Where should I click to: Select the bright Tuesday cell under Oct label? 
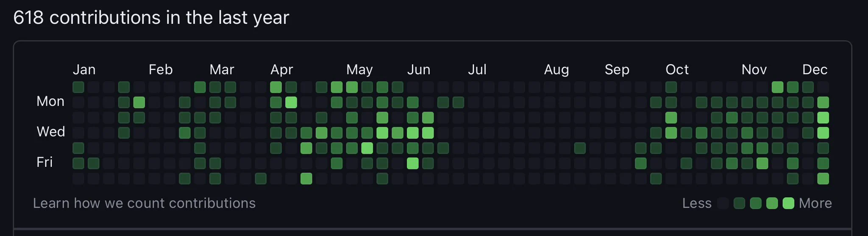pos(671,118)
